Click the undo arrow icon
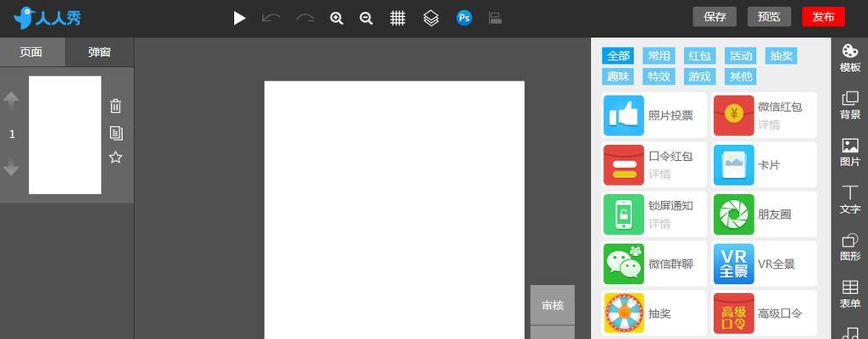Image resolution: width=868 pixels, height=339 pixels. pyautogui.click(x=270, y=19)
